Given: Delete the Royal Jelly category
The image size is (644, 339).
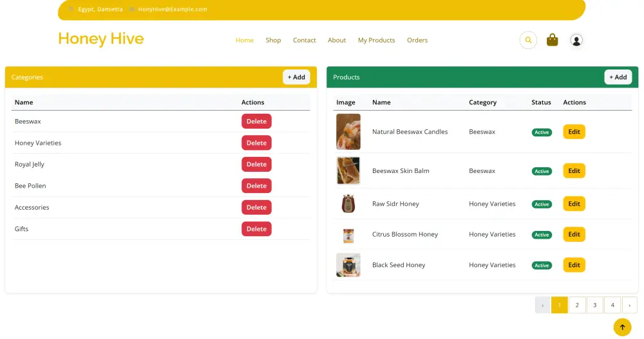Looking at the screenshot, I should 256,164.
